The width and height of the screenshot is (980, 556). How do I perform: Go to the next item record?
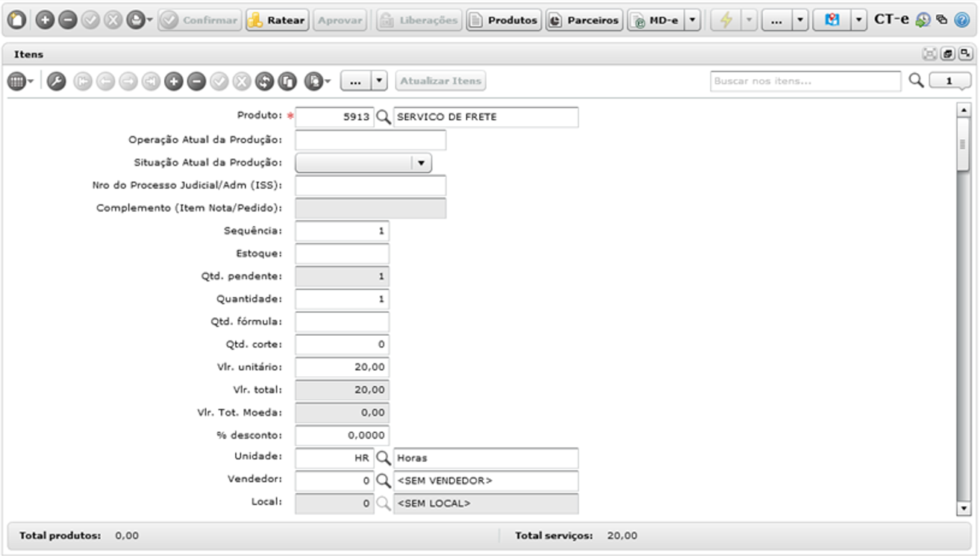coord(128,81)
